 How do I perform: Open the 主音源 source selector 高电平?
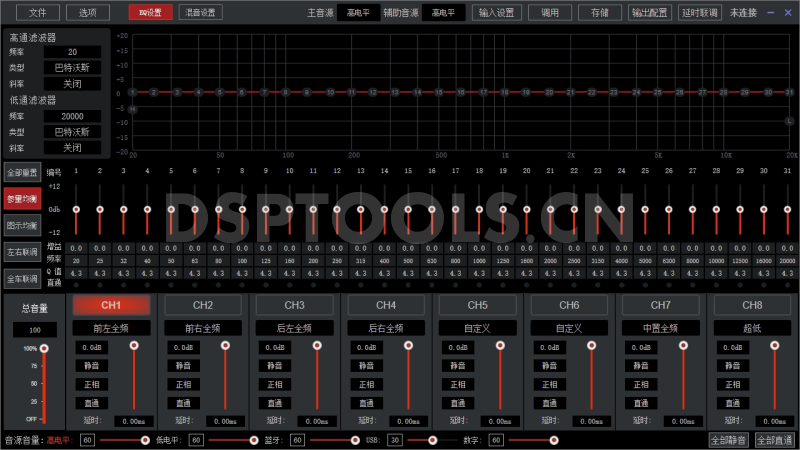point(357,13)
